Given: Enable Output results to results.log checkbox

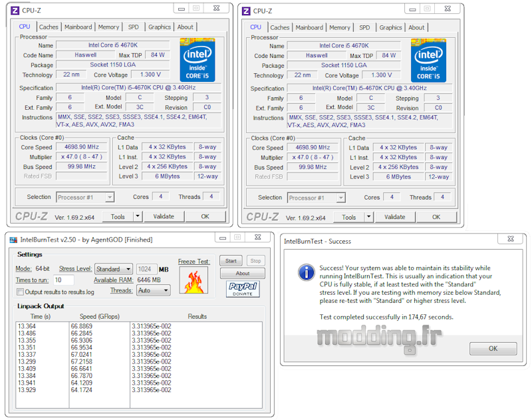Looking at the screenshot, I should click(21, 292).
